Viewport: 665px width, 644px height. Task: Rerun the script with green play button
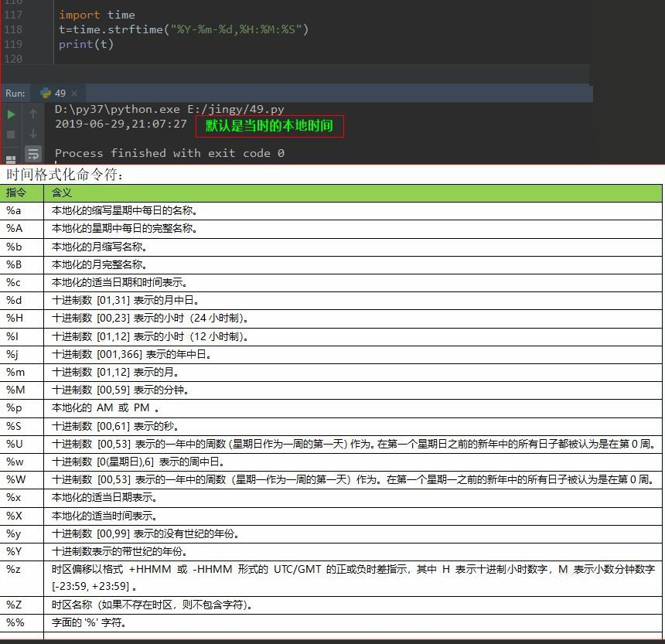click(x=11, y=114)
